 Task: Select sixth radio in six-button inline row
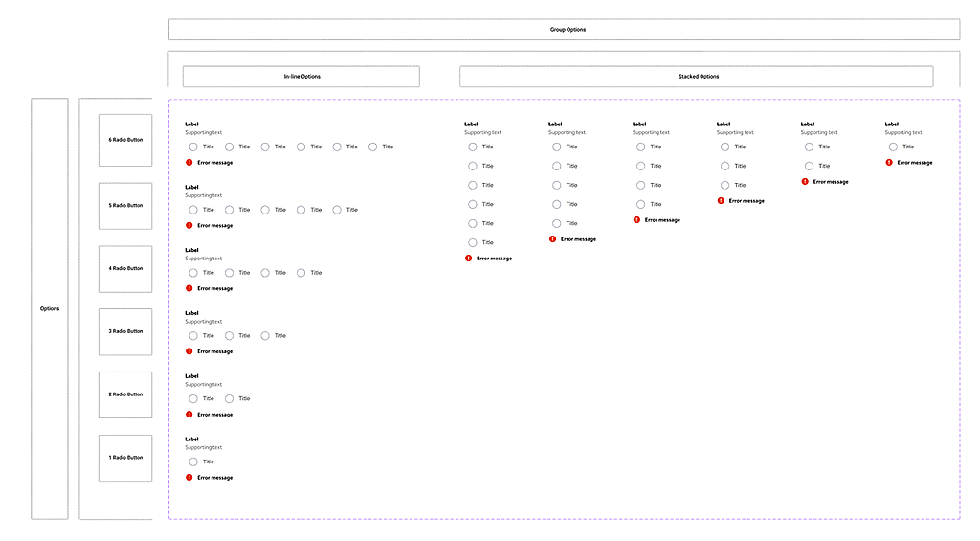373,147
